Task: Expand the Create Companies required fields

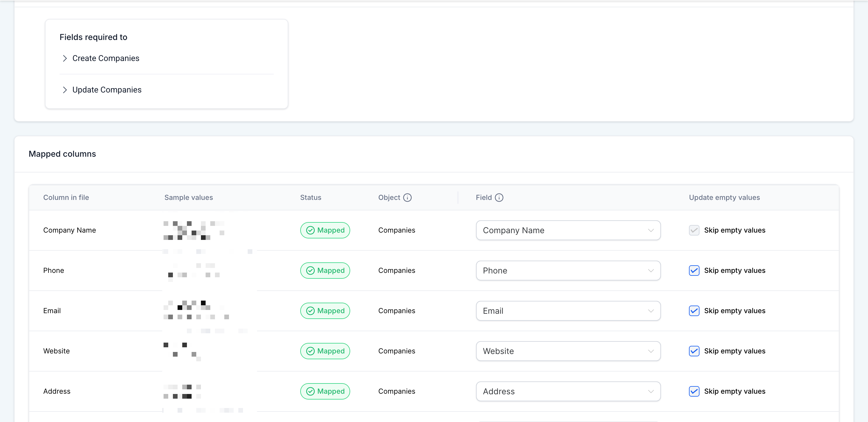Action: click(106, 58)
